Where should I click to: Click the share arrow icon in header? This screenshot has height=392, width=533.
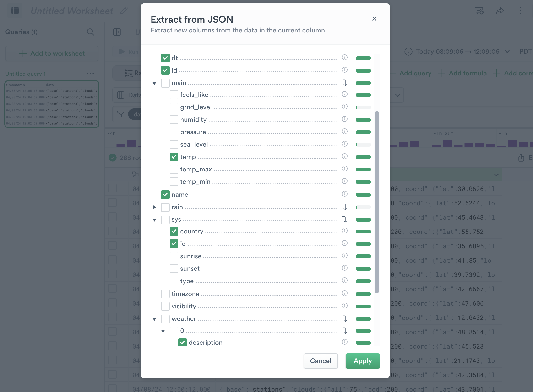pos(500,11)
